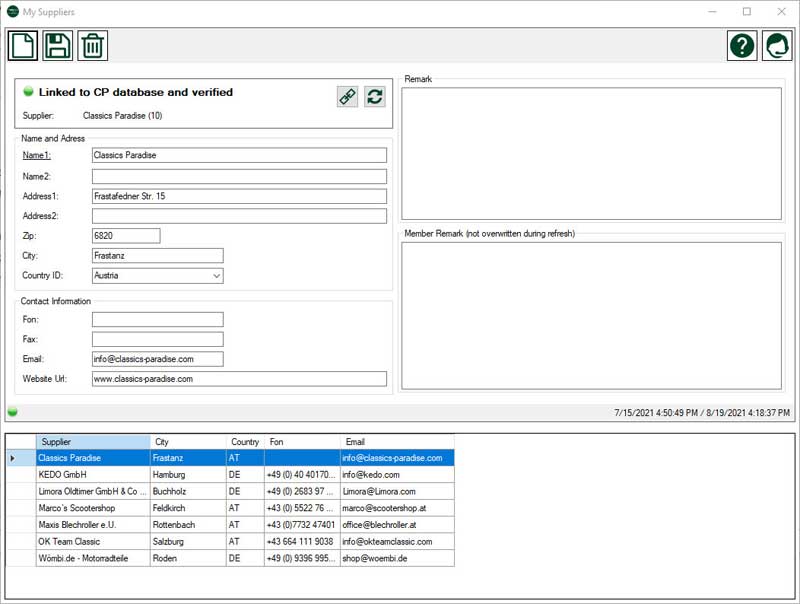Click the Supplier: Classics Paradise (10) label
Viewport: 800px width, 604px height.
(92, 116)
